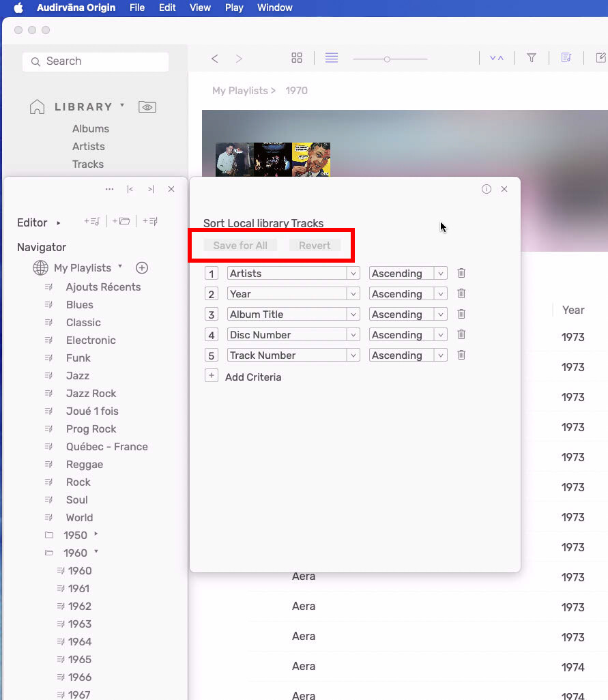Viewport: 608px width, 700px height.
Task: Remove the Track Number sort criterion
Action: [461, 355]
